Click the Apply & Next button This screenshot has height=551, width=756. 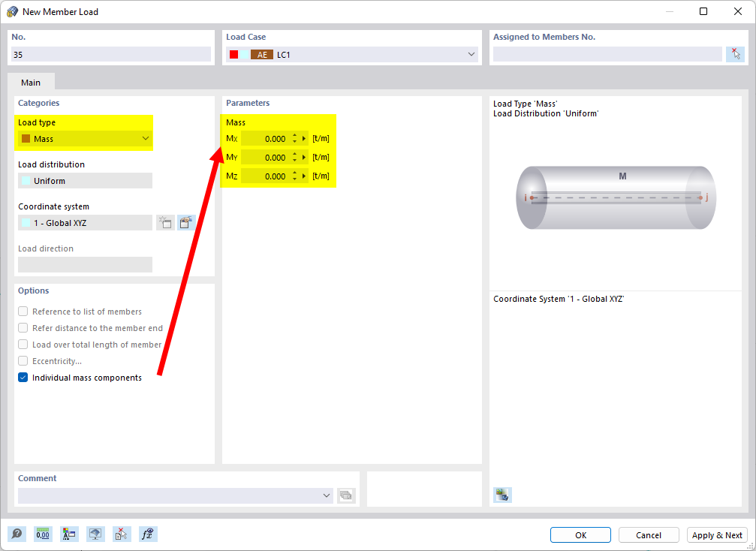(x=717, y=534)
